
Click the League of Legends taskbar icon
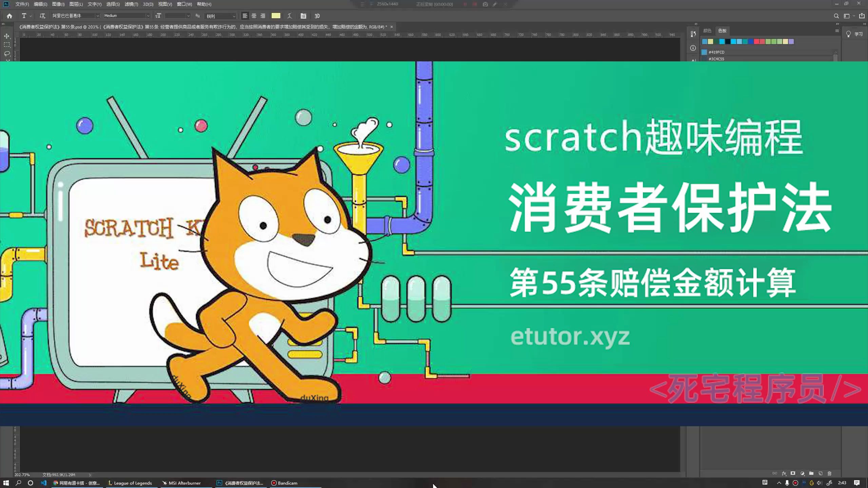point(131,483)
